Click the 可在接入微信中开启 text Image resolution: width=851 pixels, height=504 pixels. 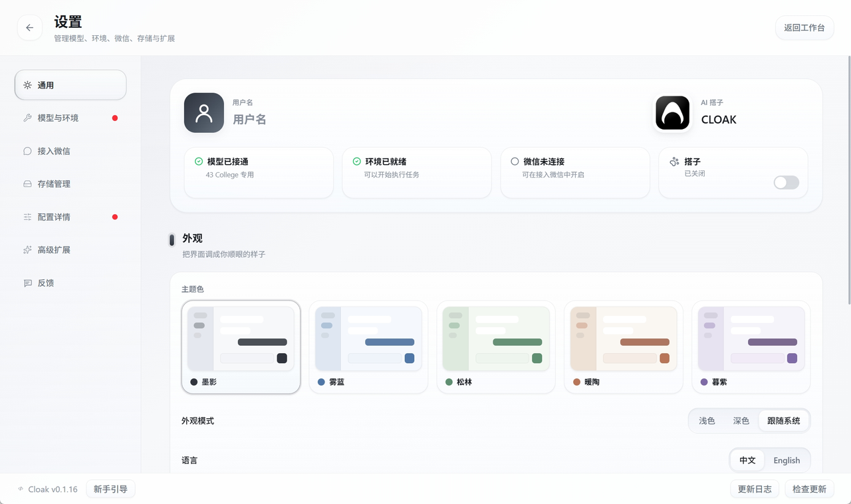(x=553, y=175)
